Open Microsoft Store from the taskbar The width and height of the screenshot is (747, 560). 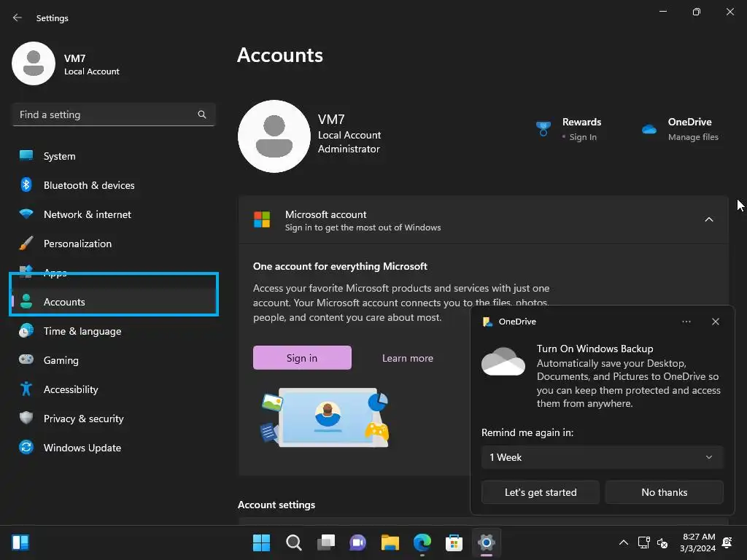coord(454,542)
